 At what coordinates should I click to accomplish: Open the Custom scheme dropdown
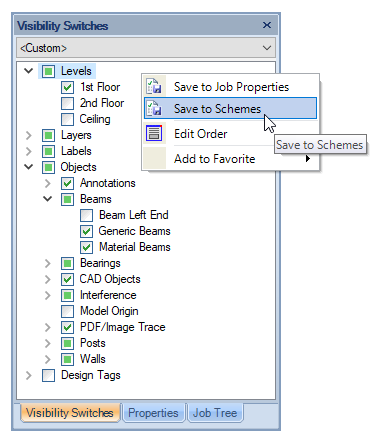[x=146, y=48]
